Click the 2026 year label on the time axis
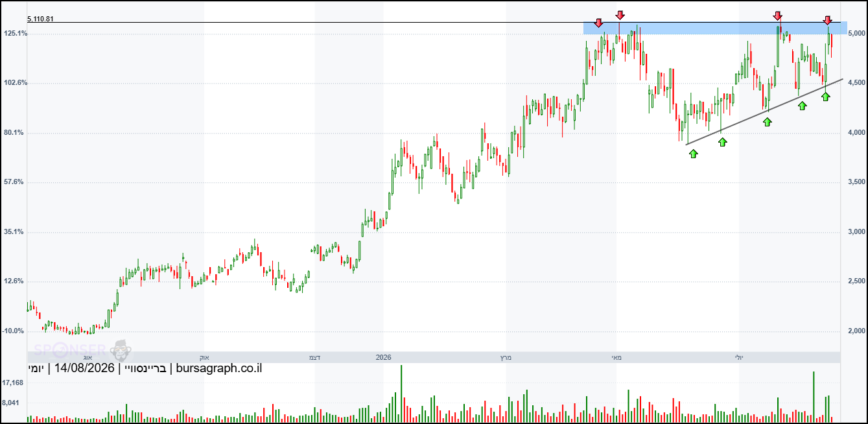The width and height of the screenshot is (868, 424). [384, 357]
